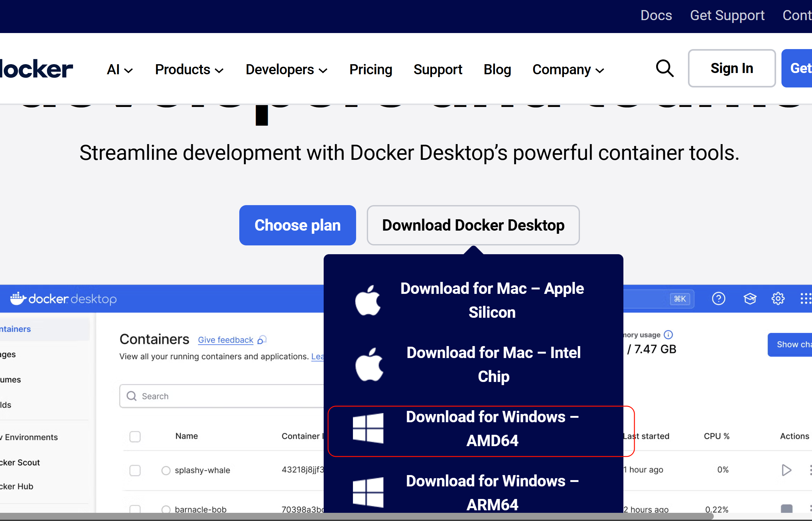Click the feedback icon beside Give feedback
The width and height of the screenshot is (812, 521).
(x=262, y=340)
